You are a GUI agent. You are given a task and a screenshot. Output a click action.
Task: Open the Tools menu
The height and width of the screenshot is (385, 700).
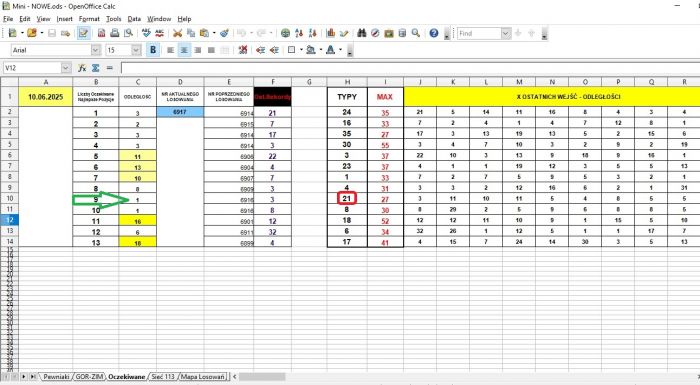click(113, 19)
